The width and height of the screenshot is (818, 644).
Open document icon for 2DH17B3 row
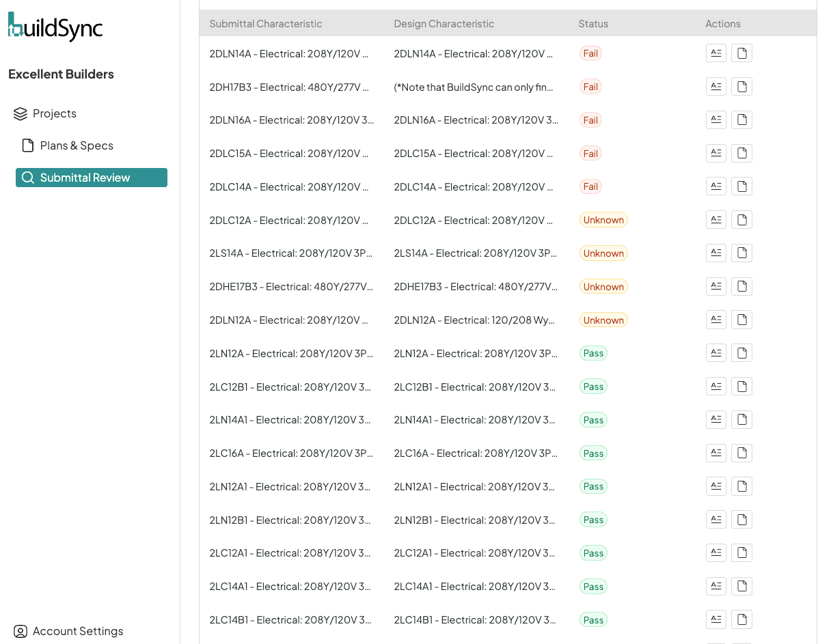742,87
